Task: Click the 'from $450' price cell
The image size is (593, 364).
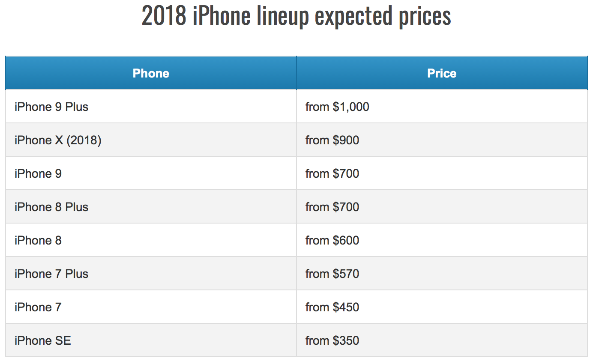Action: point(332,307)
